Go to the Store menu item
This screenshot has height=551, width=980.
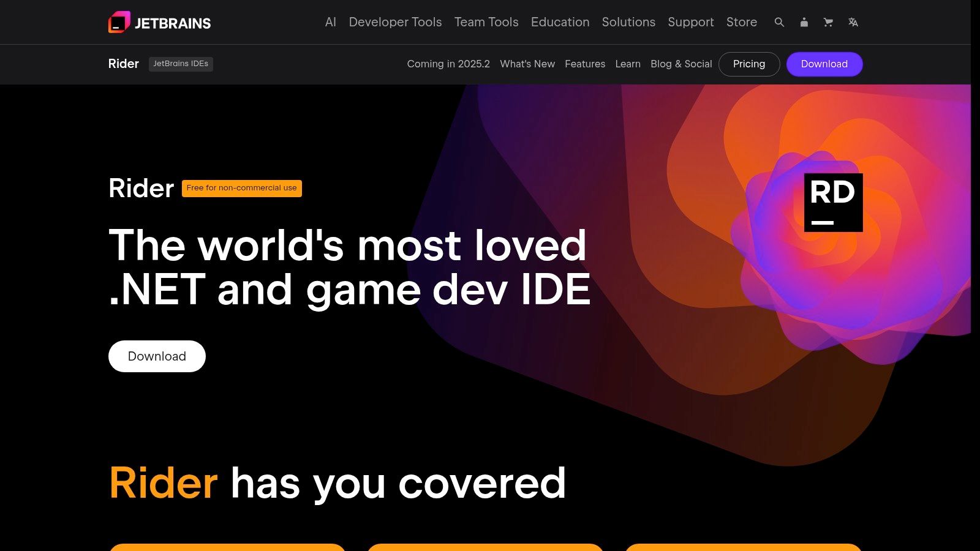click(x=742, y=22)
